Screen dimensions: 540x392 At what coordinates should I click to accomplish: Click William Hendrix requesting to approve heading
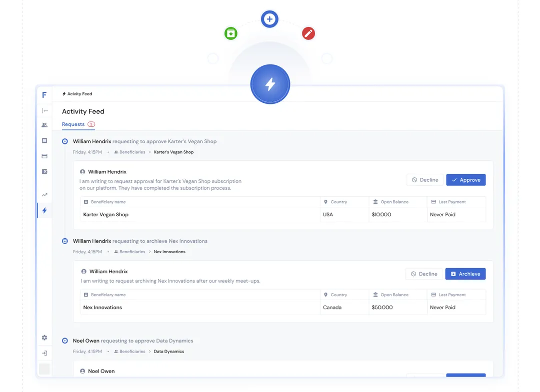coord(144,141)
